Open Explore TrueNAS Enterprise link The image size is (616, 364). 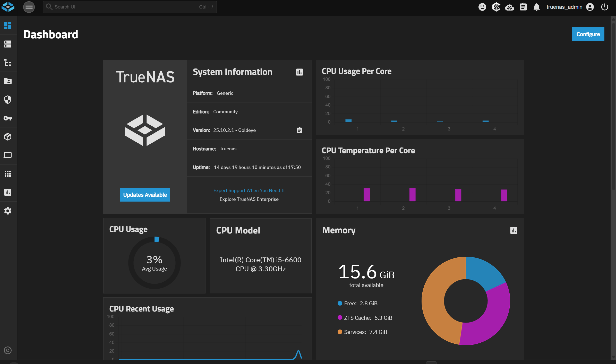point(249,199)
